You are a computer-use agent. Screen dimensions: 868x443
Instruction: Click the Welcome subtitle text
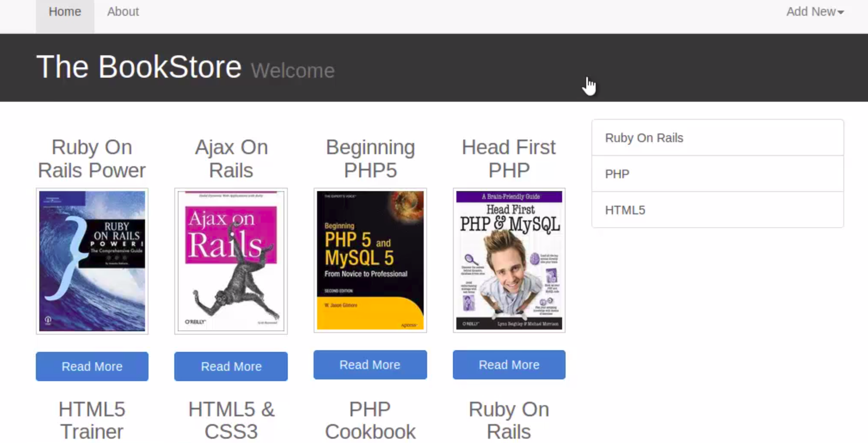(293, 70)
